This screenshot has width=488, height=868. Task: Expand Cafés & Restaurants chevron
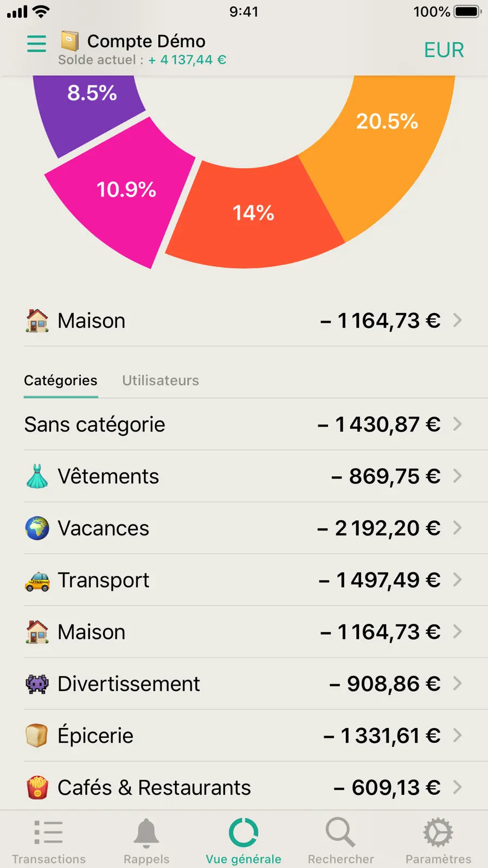point(458,787)
